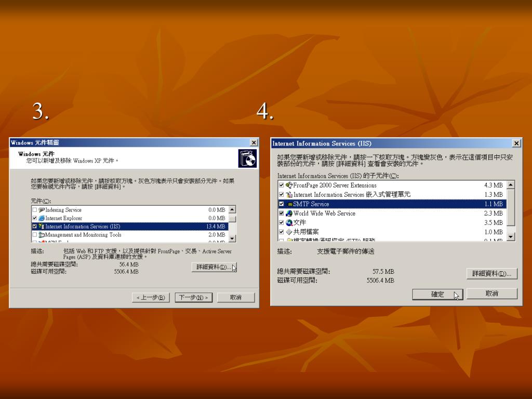Click the '3.5 MB' size value
This screenshot has height=399, width=532.
[494, 222]
